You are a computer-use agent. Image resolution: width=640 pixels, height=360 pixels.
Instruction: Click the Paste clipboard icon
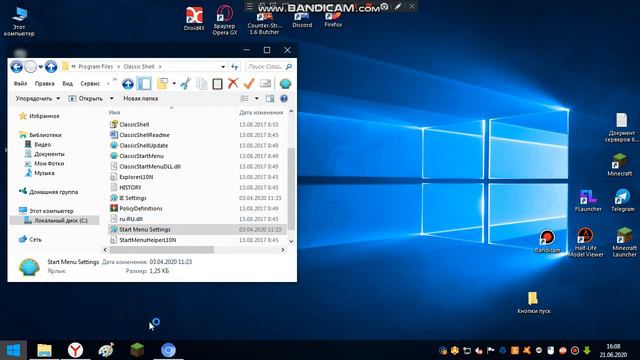[217, 84]
